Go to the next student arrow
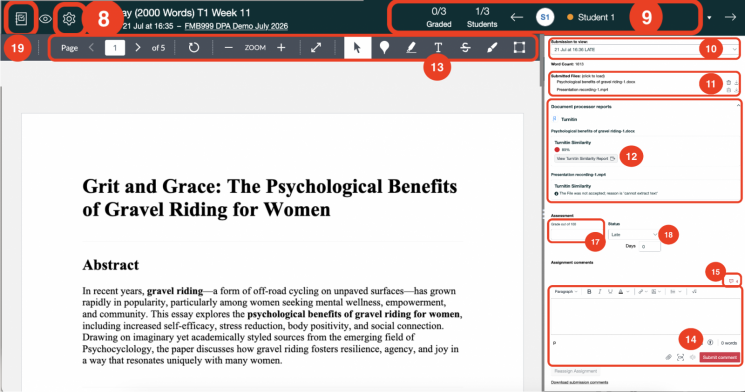Image resolution: width=745 pixels, height=392 pixels. (730, 17)
